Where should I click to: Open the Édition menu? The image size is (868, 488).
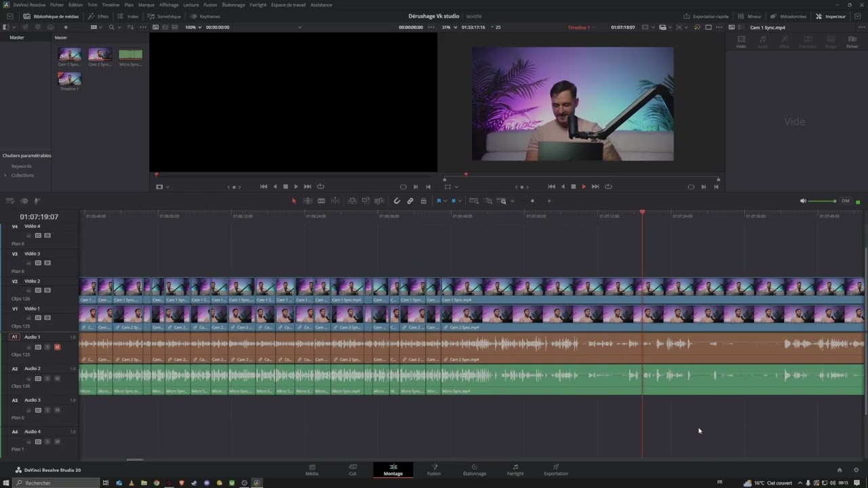click(75, 5)
